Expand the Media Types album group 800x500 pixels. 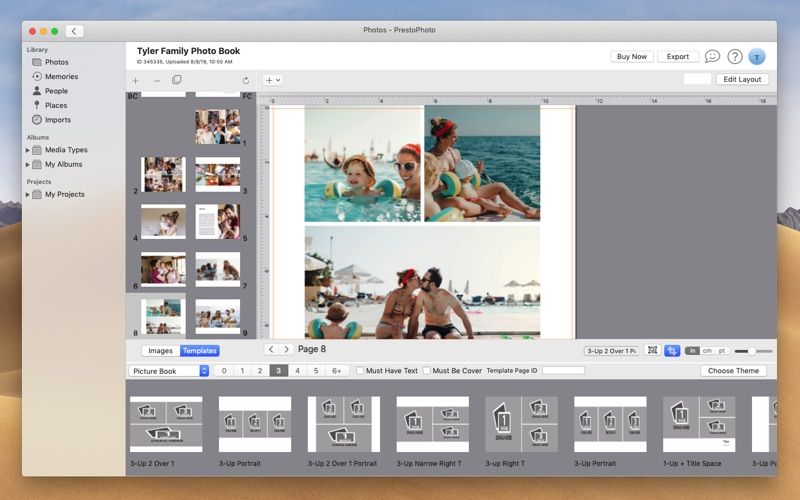[x=28, y=150]
